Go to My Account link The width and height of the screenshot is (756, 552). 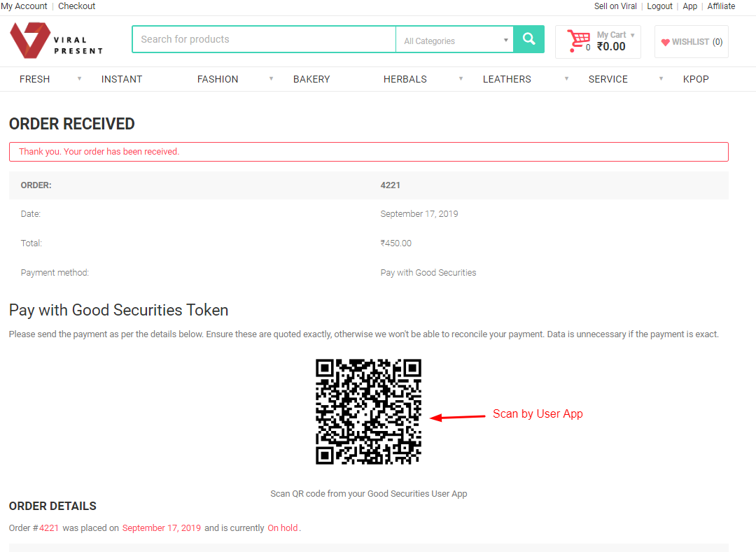click(24, 6)
